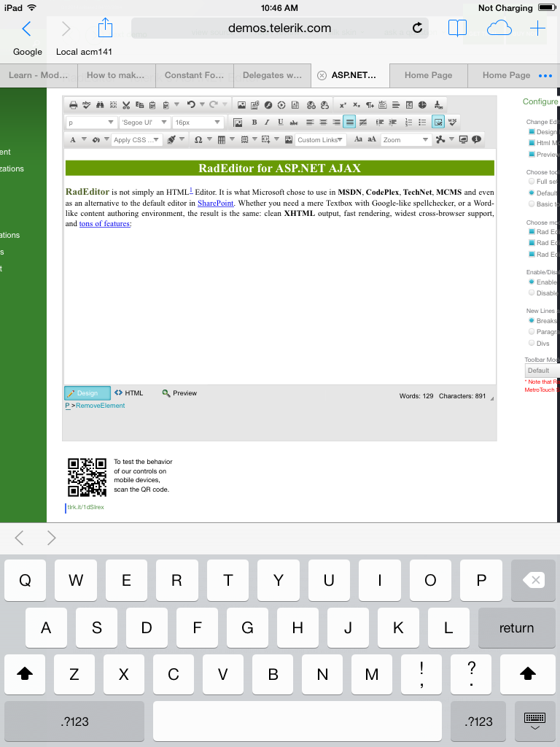Select the Breaks new lines option
Screen dimensions: 560x747
coord(532,321)
